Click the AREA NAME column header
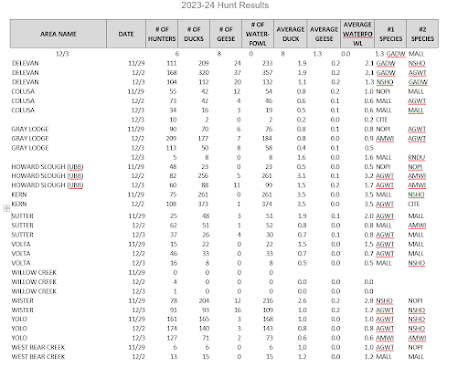The width and height of the screenshot is (468, 368). [x=58, y=34]
